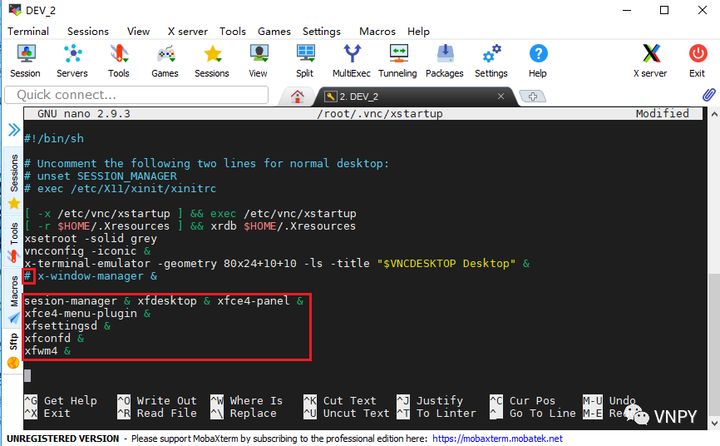Open the Tools toolbar icon
Image resolution: width=720 pixels, height=446 pixels.
[x=118, y=61]
